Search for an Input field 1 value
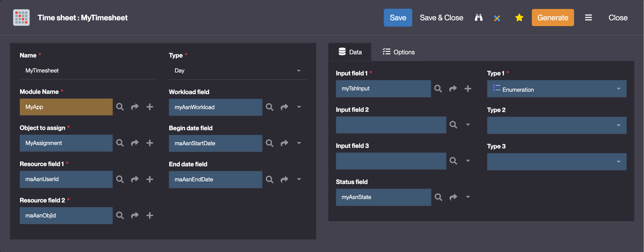644x252 pixels. pyautogui.click(x=438, y=89)
